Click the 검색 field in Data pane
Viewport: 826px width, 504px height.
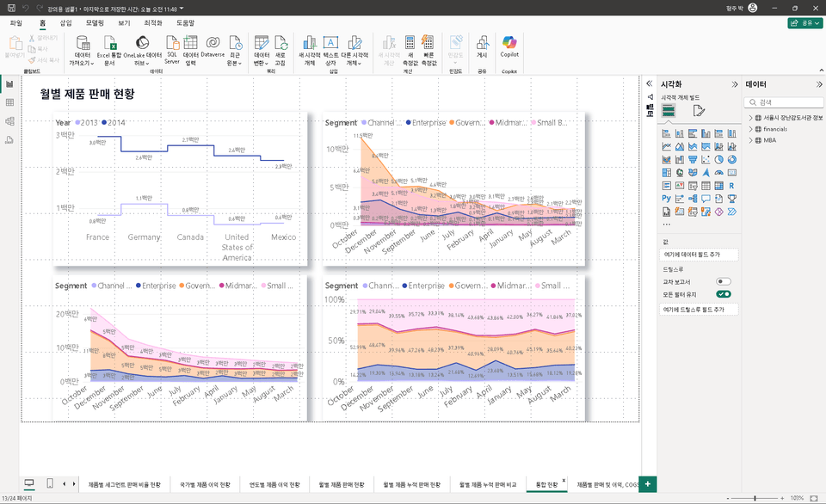[x=785, y=102]
